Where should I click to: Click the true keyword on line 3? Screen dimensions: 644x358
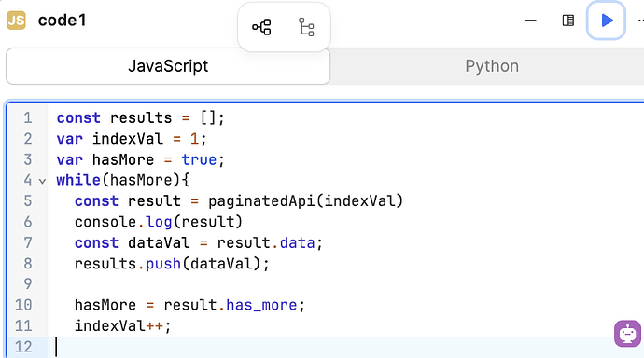tap(199, 159)
